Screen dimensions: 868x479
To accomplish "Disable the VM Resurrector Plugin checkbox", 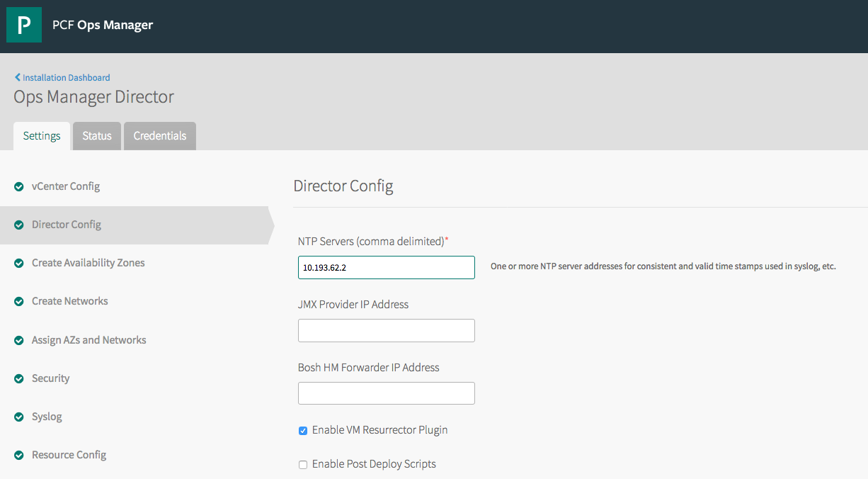I will [303, 431].
